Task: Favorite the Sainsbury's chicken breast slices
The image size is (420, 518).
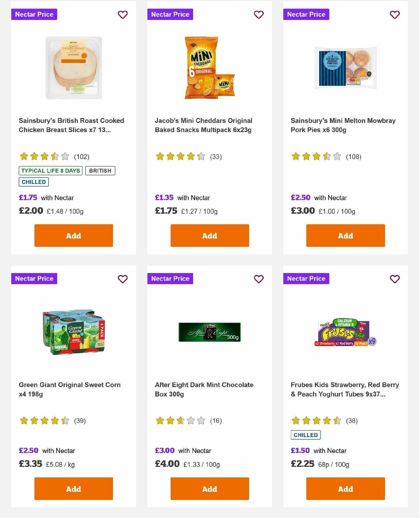Action: click(122, 15)
